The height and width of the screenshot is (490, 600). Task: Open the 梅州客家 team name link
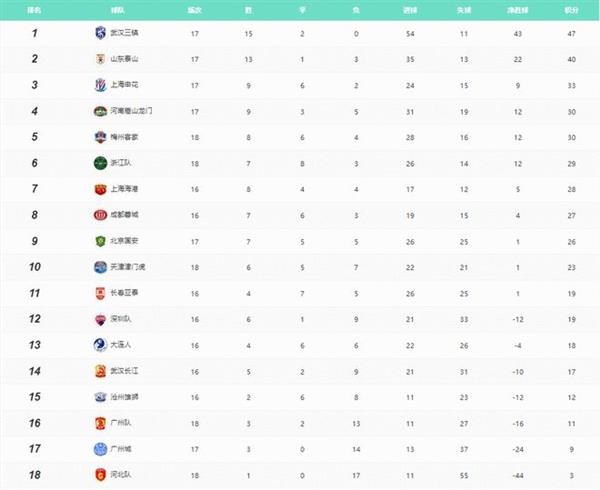pos(124,137)
